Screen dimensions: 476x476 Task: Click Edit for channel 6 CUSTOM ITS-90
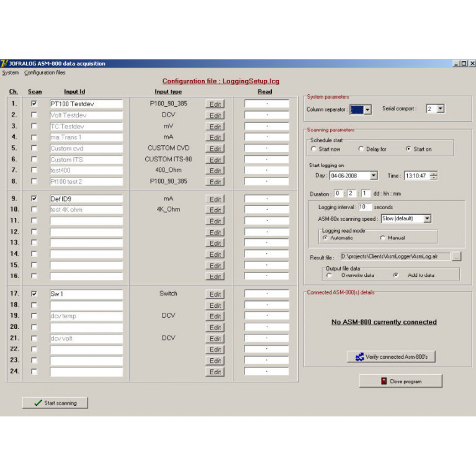pos(215,160)
